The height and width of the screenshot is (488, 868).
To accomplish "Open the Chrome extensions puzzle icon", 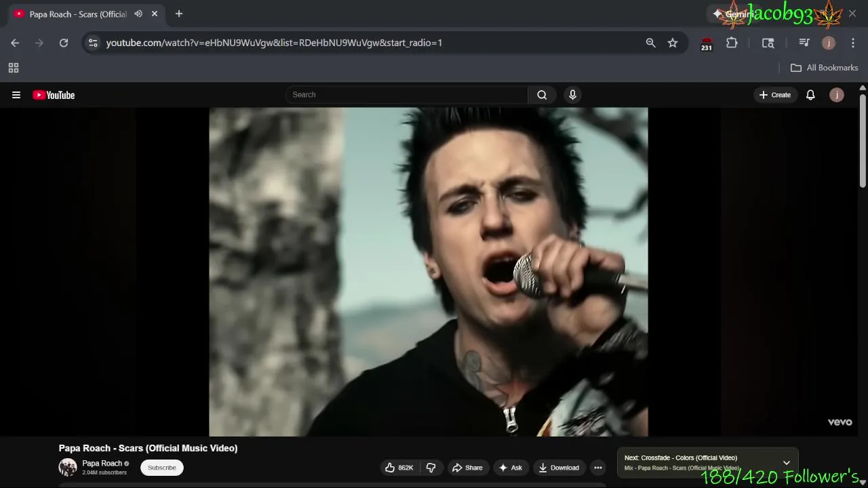I will click(x=732, y=43).
